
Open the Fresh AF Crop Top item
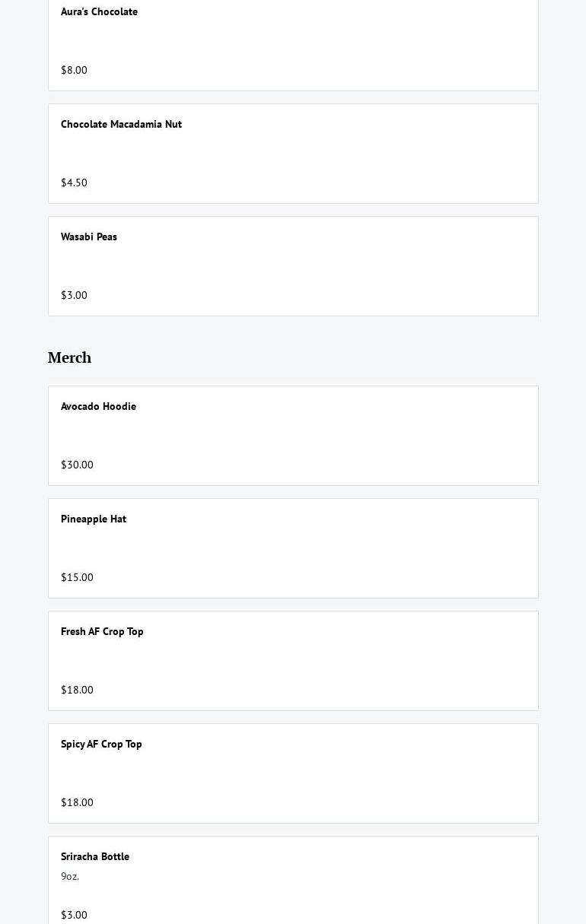click(x=102, y=632)
